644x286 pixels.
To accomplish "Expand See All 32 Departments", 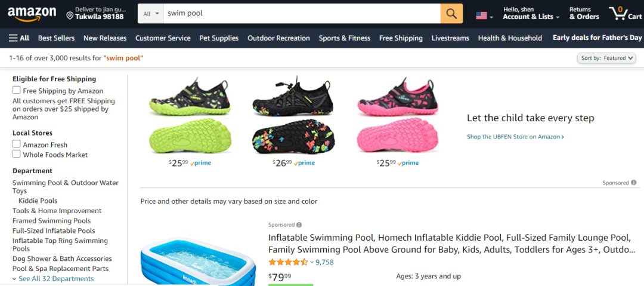I will point(55,278).
